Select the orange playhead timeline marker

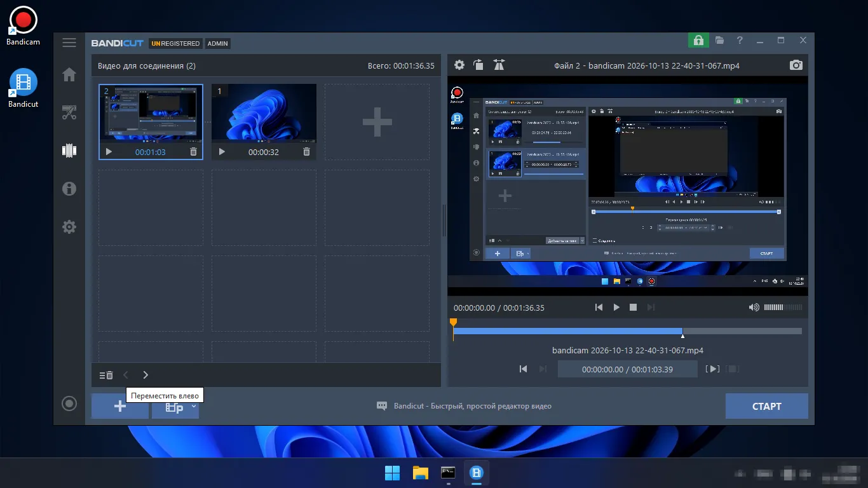point(453,323)
